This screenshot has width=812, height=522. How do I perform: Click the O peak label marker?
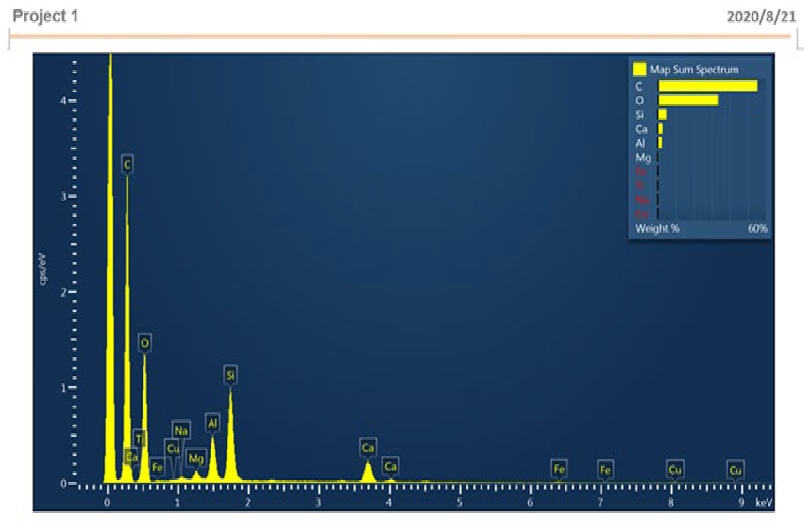pos(145,343)
